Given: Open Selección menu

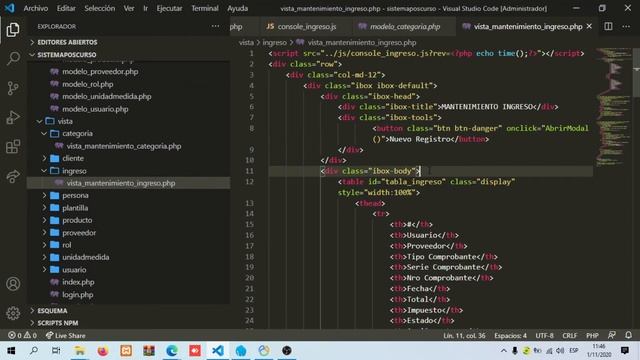Looking at the screenshot, I should [x=100, y=8].
